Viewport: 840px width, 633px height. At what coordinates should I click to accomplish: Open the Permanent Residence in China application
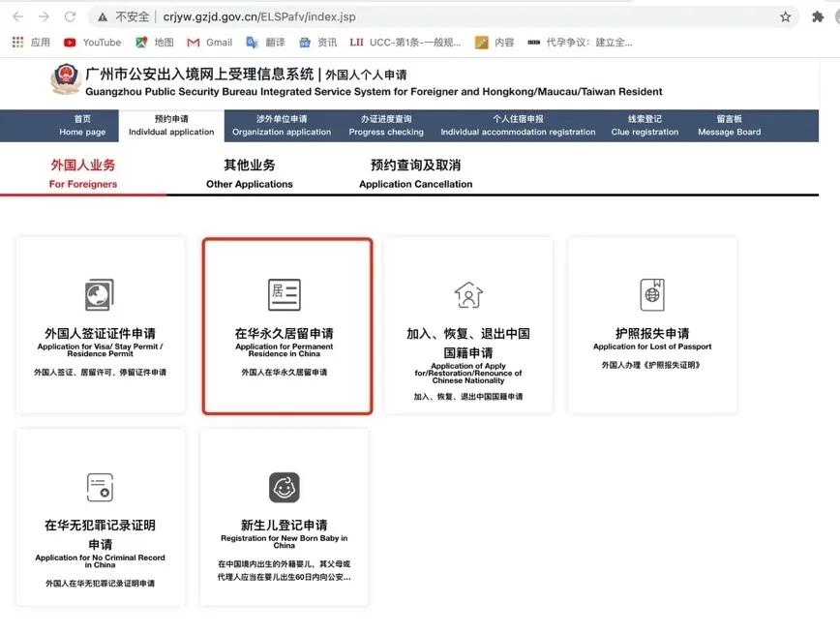coord(284,324)
